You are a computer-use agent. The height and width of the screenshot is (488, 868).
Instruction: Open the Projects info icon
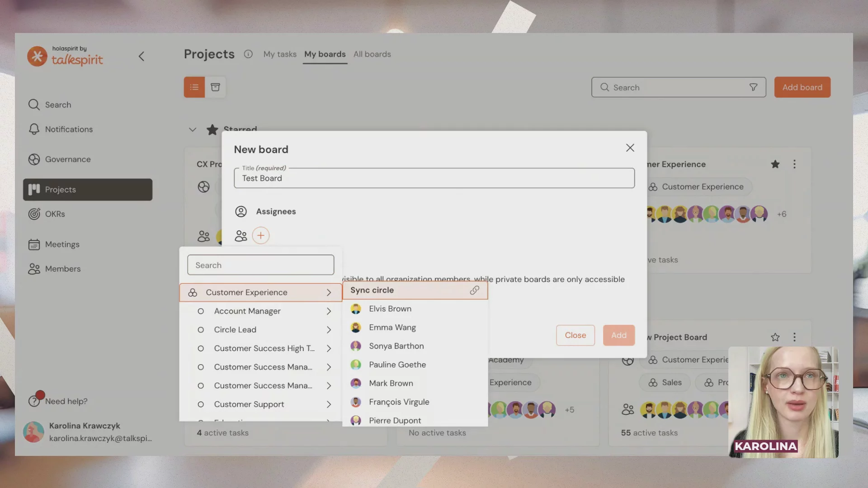click(248, 54)
